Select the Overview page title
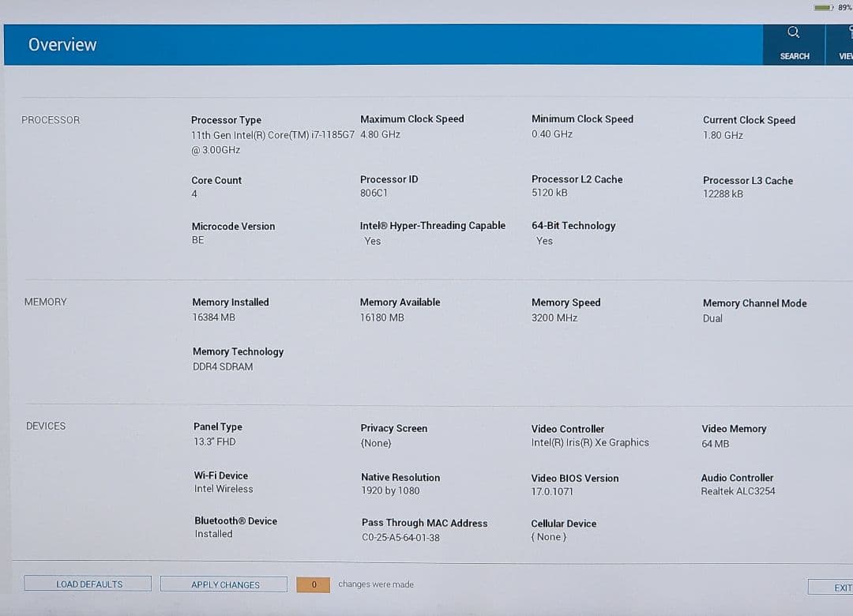853x616 pixels. pos(62,45)
